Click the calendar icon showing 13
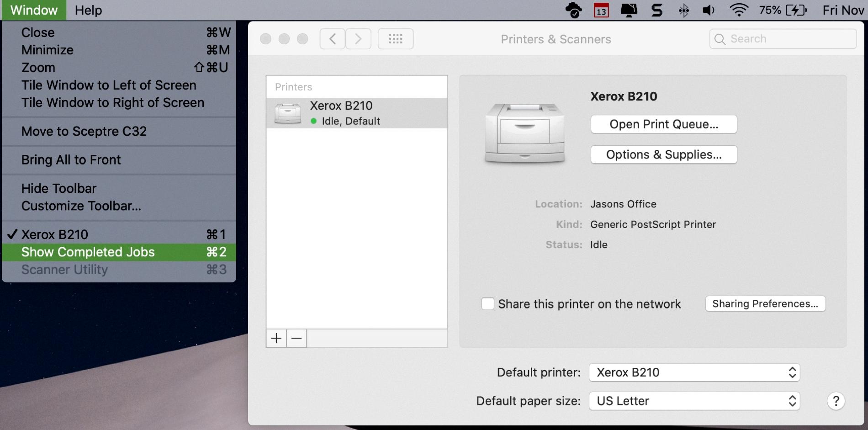Image resolution: width=868 pixels, height=430 pixels. [600, 10]
